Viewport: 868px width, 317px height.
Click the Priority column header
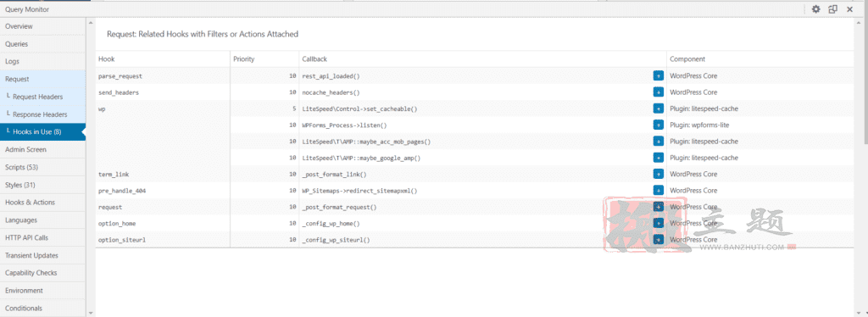click(x=264, y=59)
